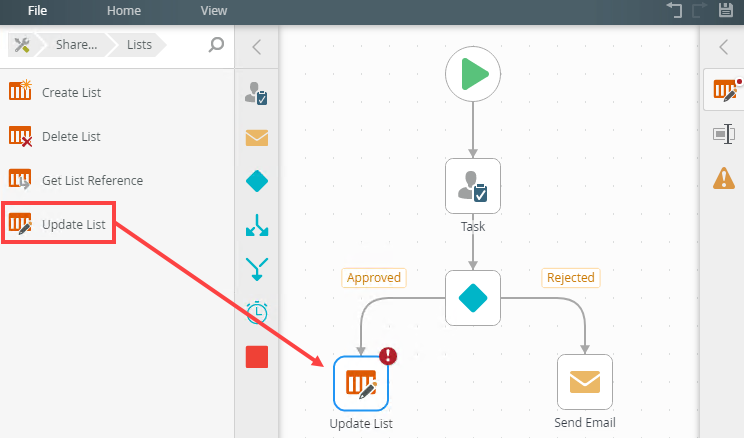Click the redo icon in the header

coord(699,10)
